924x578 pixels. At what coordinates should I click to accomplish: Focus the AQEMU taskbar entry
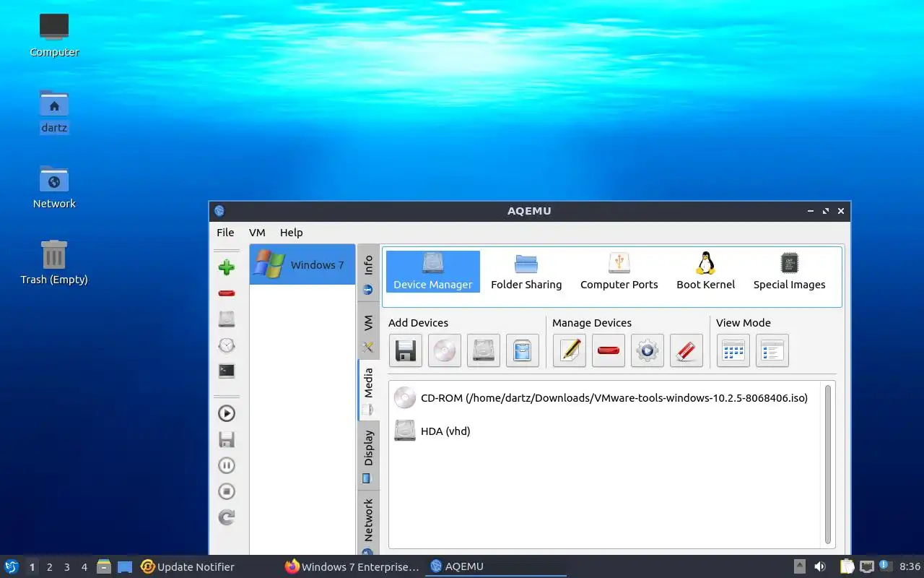tap(496, 567)
